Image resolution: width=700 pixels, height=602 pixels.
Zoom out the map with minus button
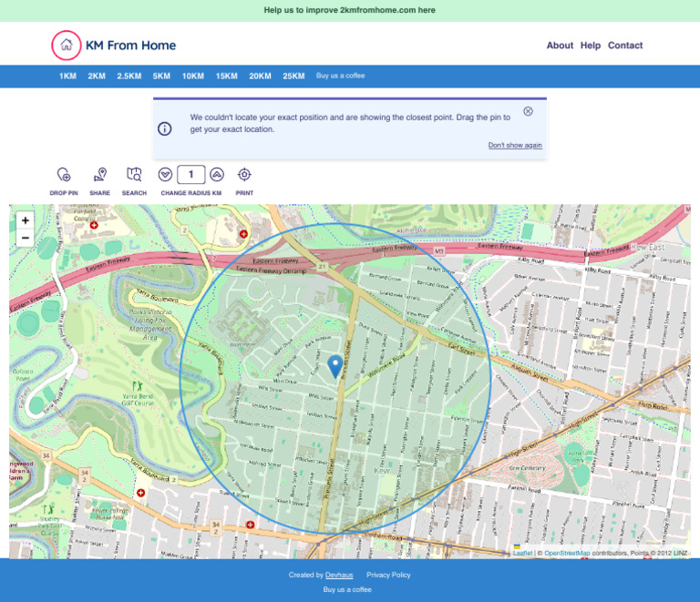pyautogui.click(x=26, y=238)
